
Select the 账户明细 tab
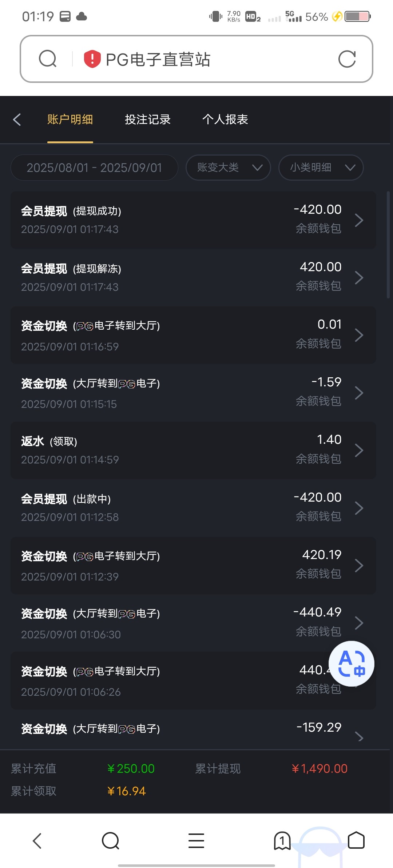(70, 120)
